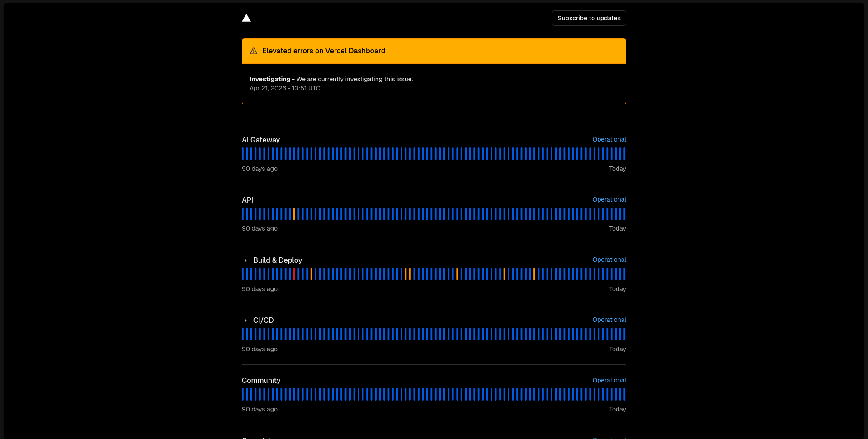Subscribe to status updates
The height and width of the screenshot is (439, 868).
[589, 18]
